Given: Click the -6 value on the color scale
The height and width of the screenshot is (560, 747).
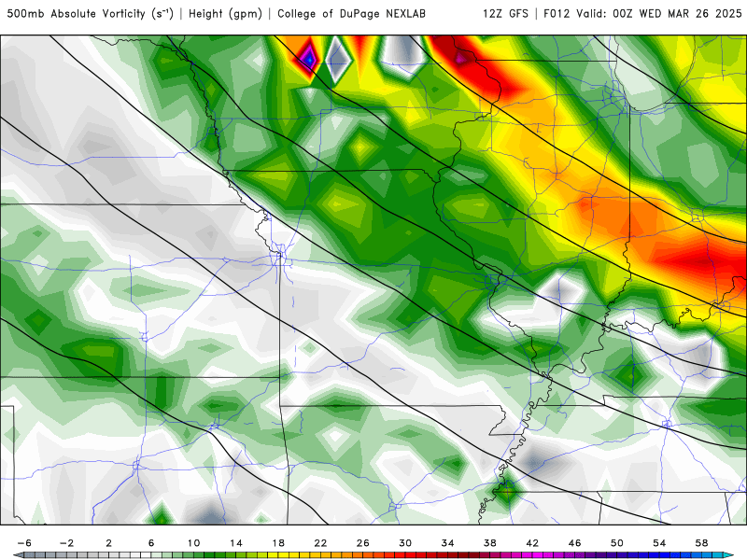Looking at the screenshot, I should (24, 543).
